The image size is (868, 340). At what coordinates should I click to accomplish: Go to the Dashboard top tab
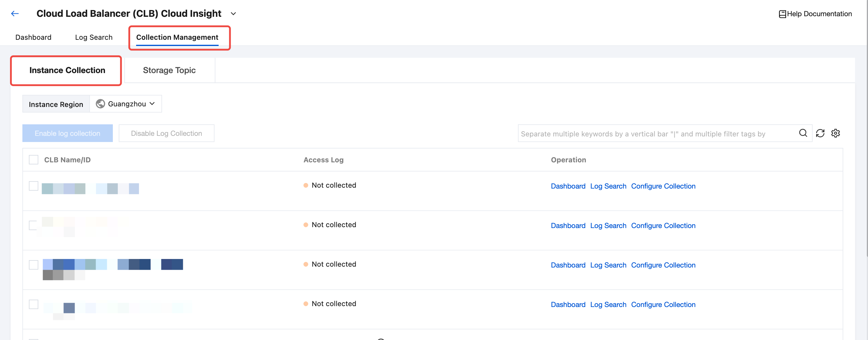coord(33,37)
